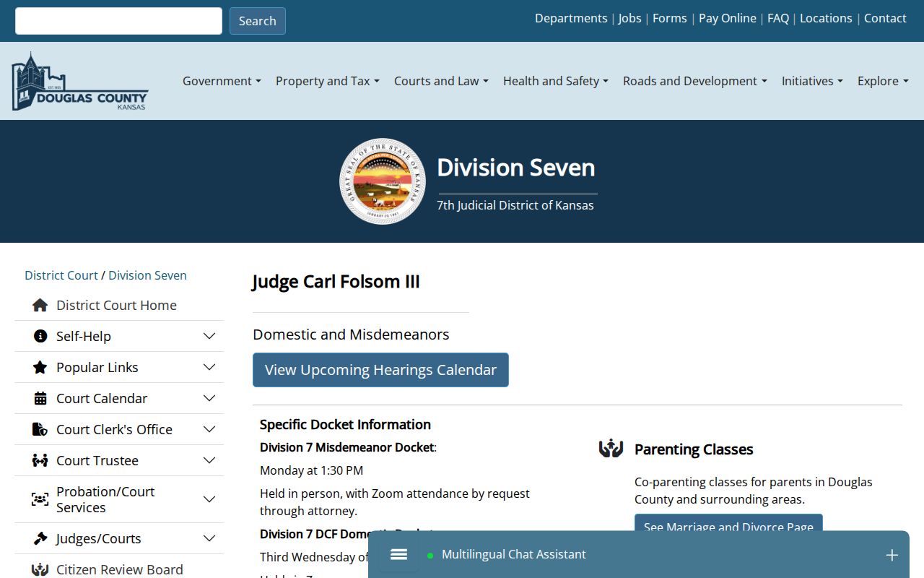Click the District Court Home house icon

[x=40, y=305]
